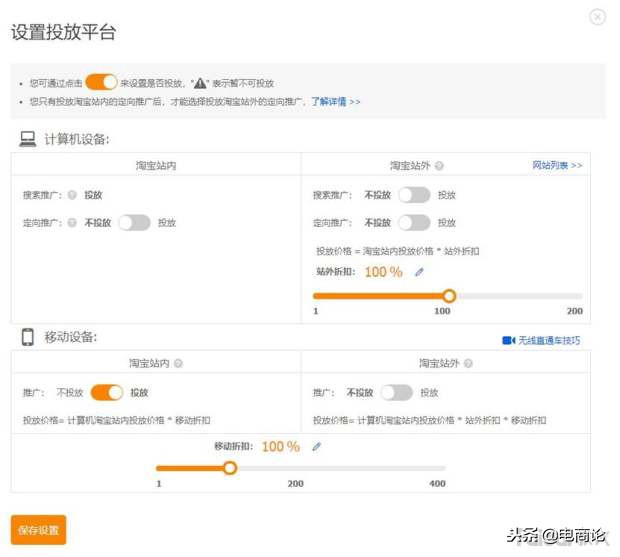Click the warning triangle icon in instructions
The image size is (620, 557).
click(200, 83)
